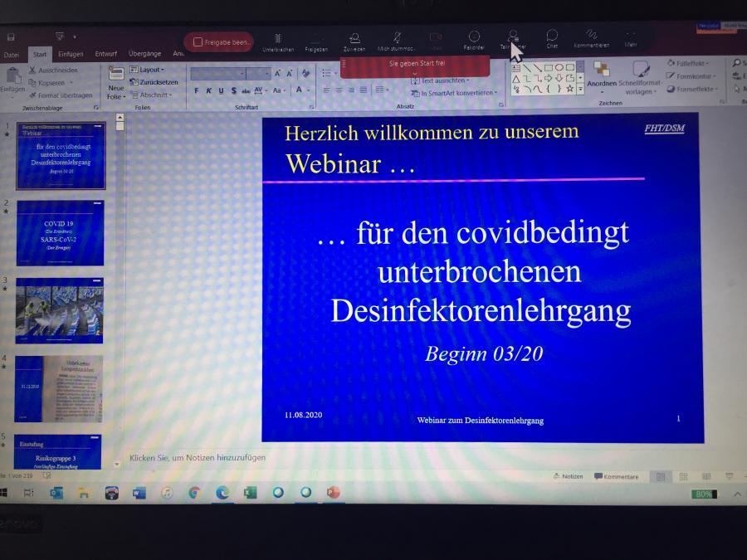Select the oval shape in gallery
Screen dimensions: 747x560
[559, 67]
